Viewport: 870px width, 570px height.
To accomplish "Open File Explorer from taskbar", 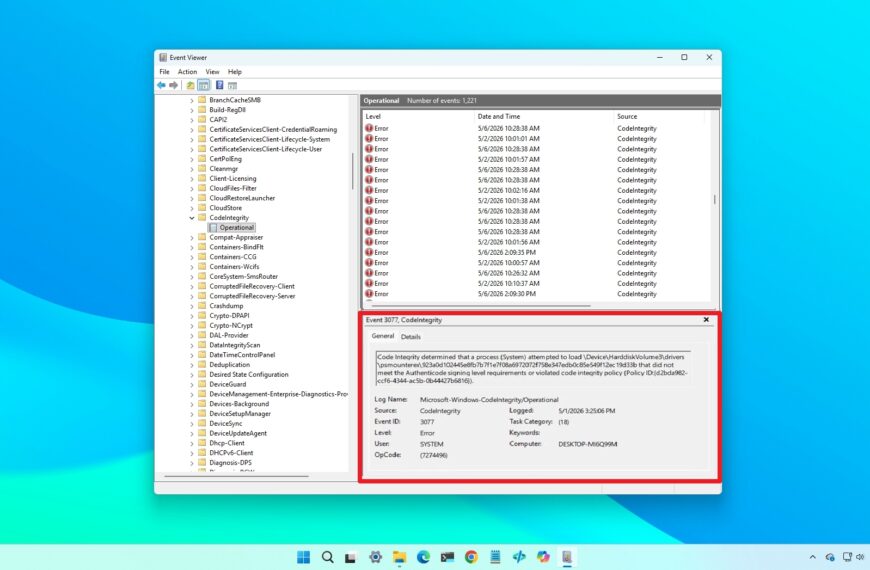I will click(399, 557).
